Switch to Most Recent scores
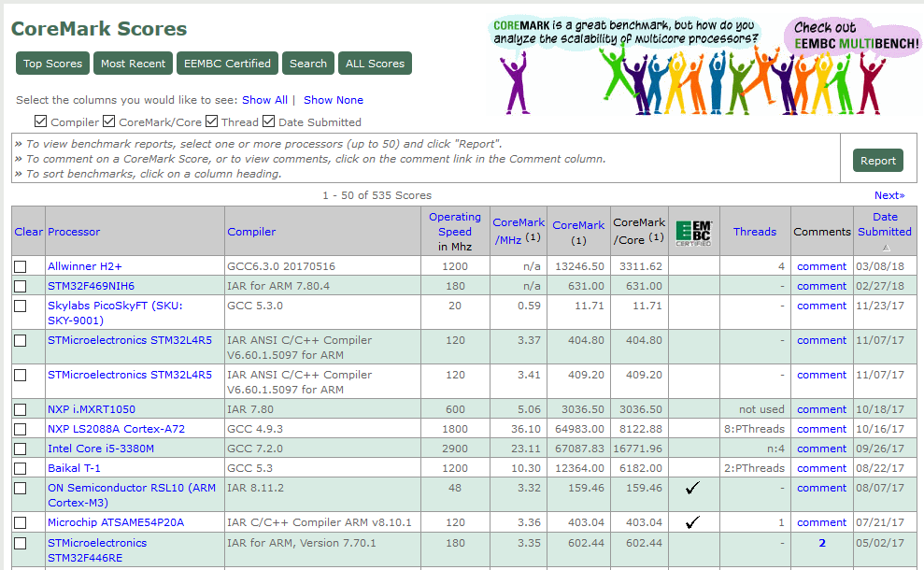 134,64
